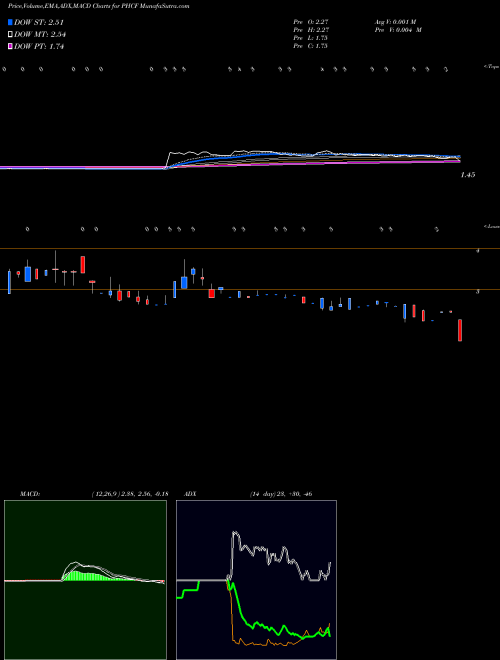
Task: Click the last red candlestick on the chart
Action: (460, 330)
